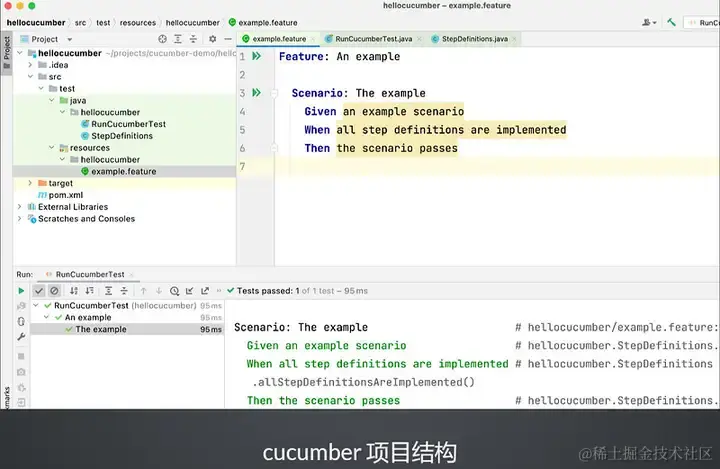Open Project panel settings gear

[212, 39]
